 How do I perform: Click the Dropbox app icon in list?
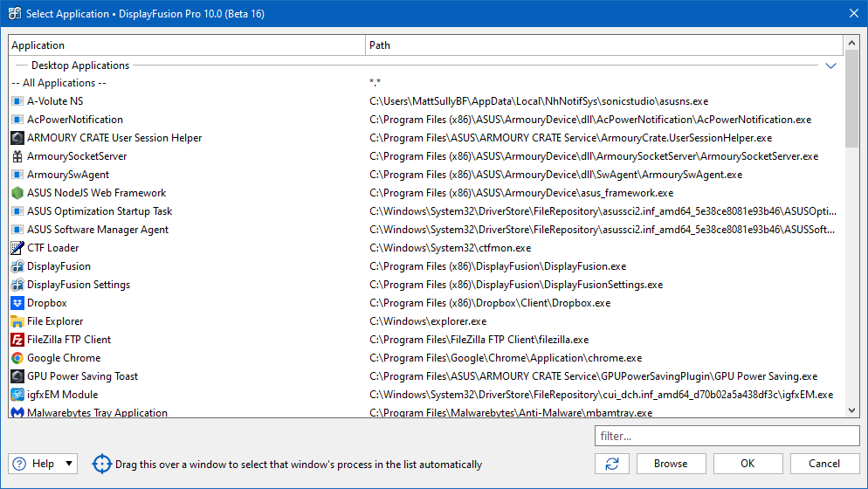tap(17, 303)
